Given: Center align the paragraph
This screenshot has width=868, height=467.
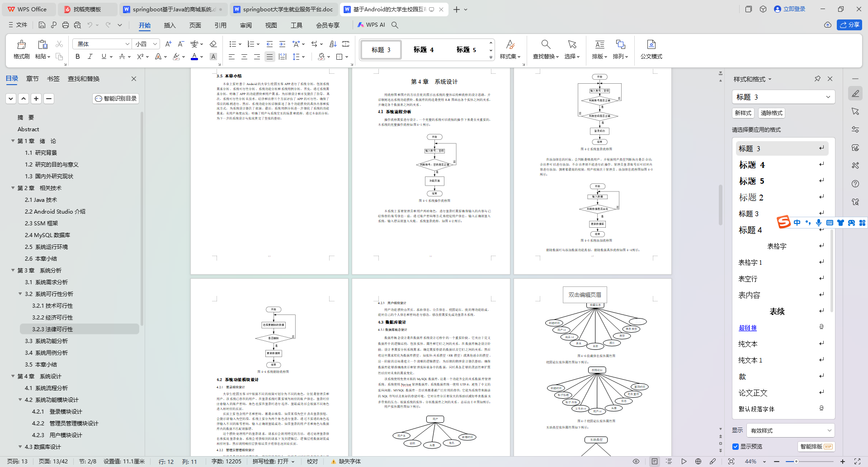Looking at the screenshot, I should click(244, 57).
